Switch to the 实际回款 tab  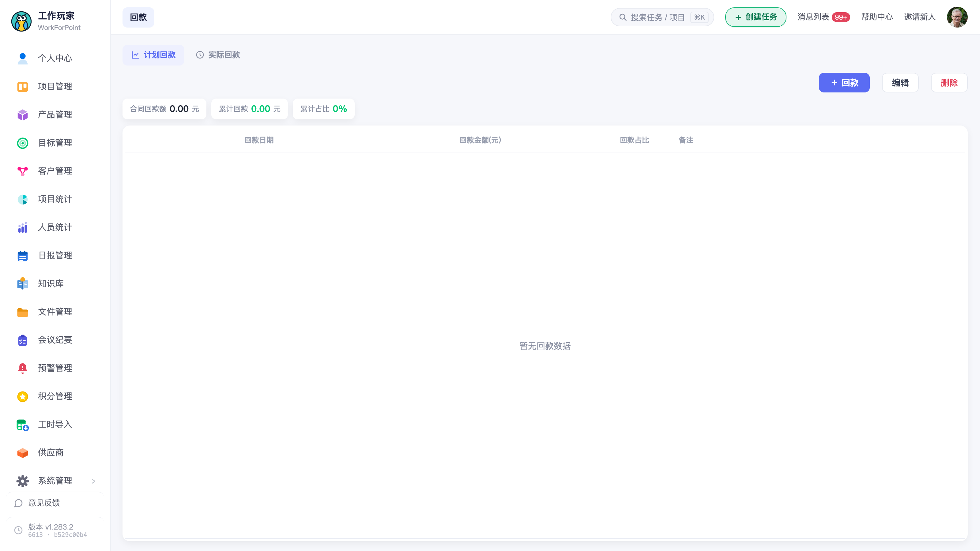[218, 55]
